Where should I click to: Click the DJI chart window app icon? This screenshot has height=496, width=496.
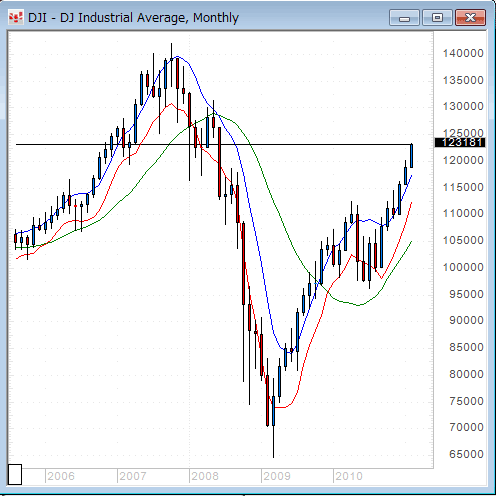[16, 18]
